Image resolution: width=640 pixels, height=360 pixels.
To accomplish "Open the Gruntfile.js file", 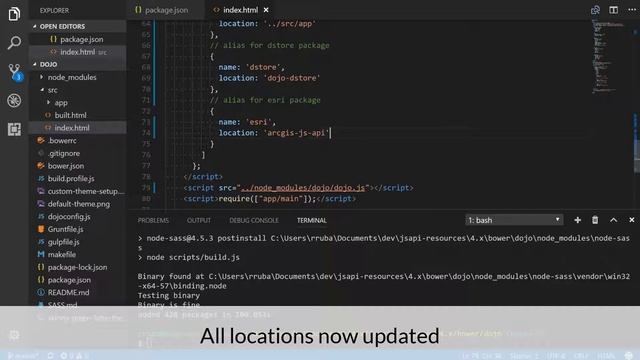I will pos(78,229).
